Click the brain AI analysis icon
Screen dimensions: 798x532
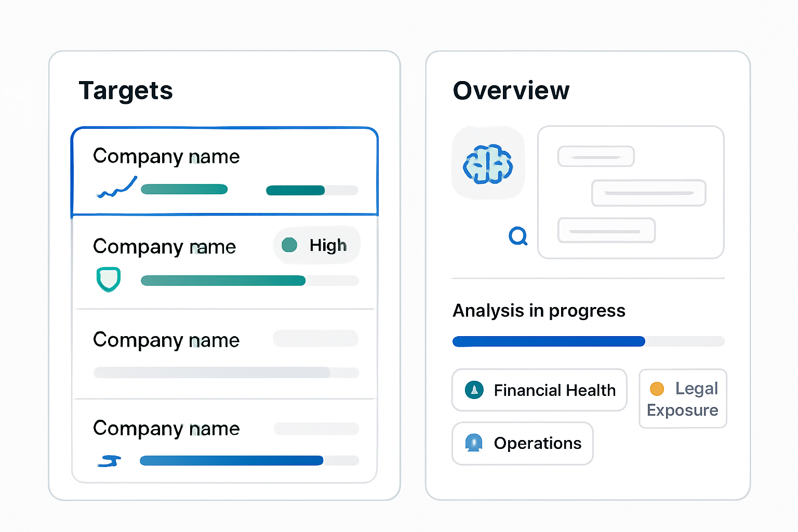click(488, 164)
